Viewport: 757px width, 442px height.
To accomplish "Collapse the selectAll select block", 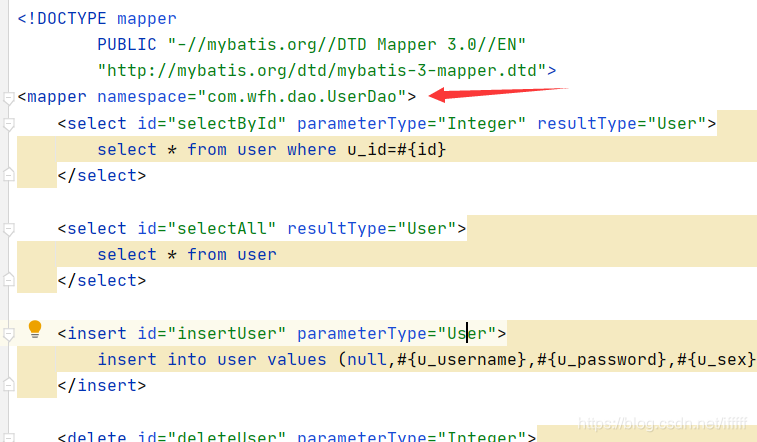I will coord(8,229).
